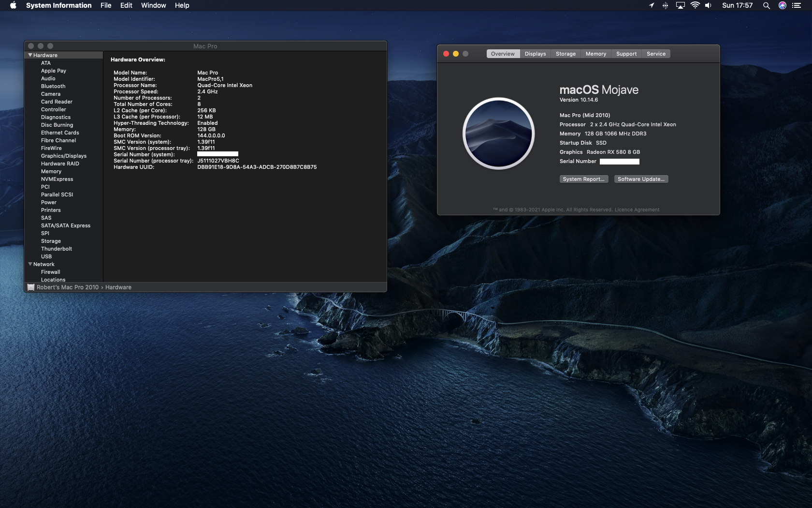Open the Apple menu
The height and width of the screenshot is (508, 812).
pos(13,5)
